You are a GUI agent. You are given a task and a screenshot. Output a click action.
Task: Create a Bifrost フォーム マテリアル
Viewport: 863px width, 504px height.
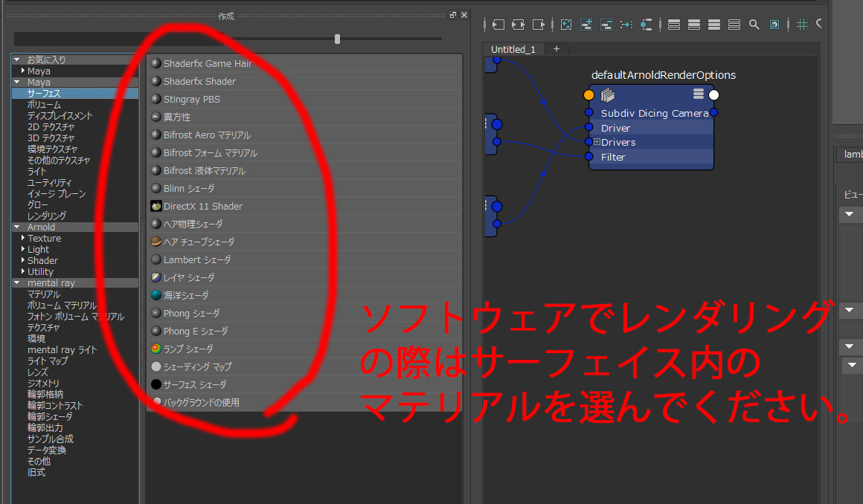[304, 152]
